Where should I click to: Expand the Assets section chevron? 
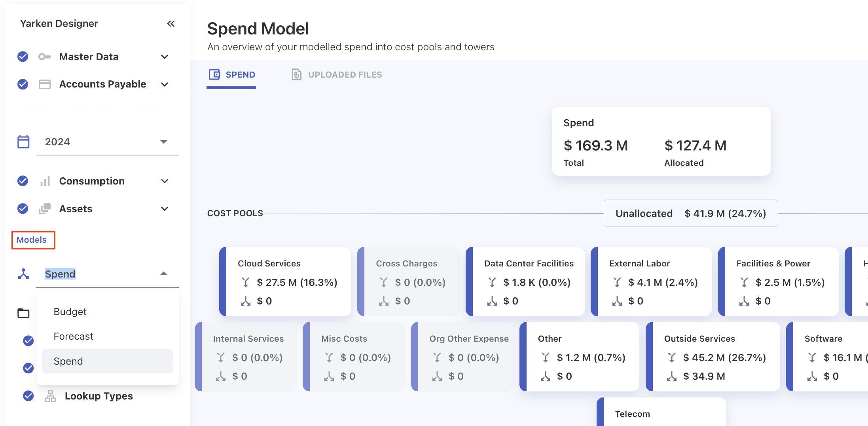(x=165, y=209)
